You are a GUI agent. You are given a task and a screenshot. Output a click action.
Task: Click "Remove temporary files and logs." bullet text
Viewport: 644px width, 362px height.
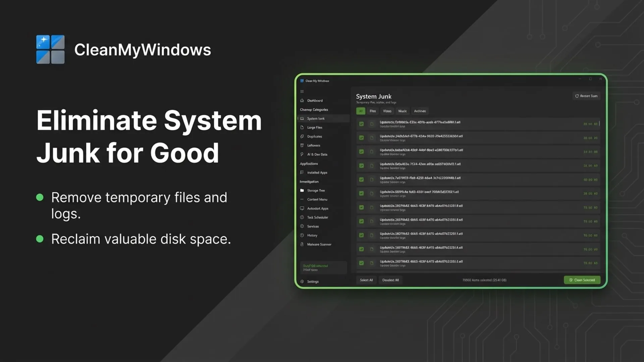pos(139,205)
